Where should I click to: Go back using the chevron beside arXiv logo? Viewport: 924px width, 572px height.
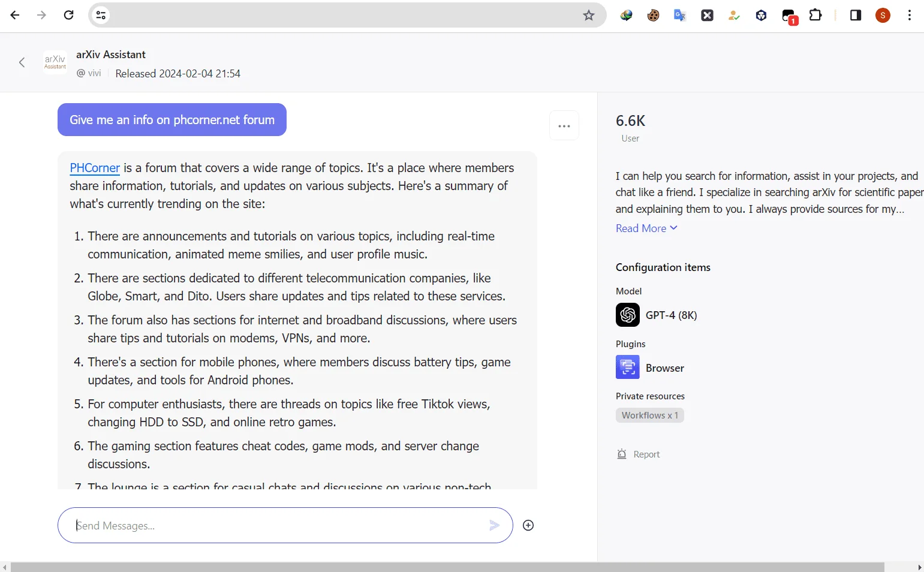(22, 62)
